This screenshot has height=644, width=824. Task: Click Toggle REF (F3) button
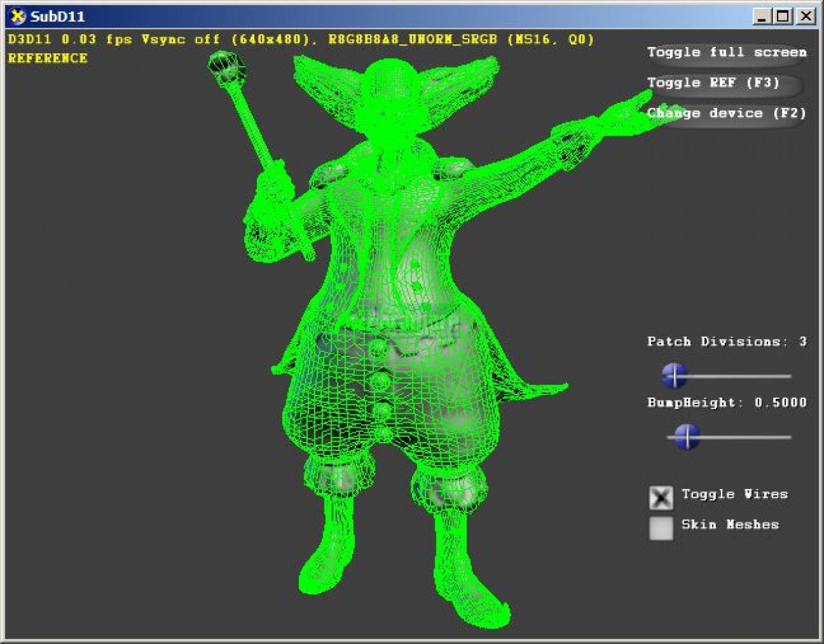click(x=725, y=83)
